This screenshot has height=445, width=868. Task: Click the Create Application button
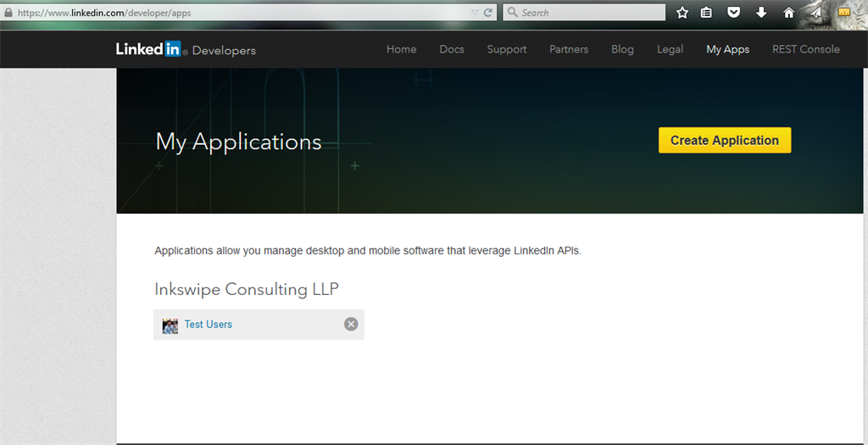click(725, 140)
